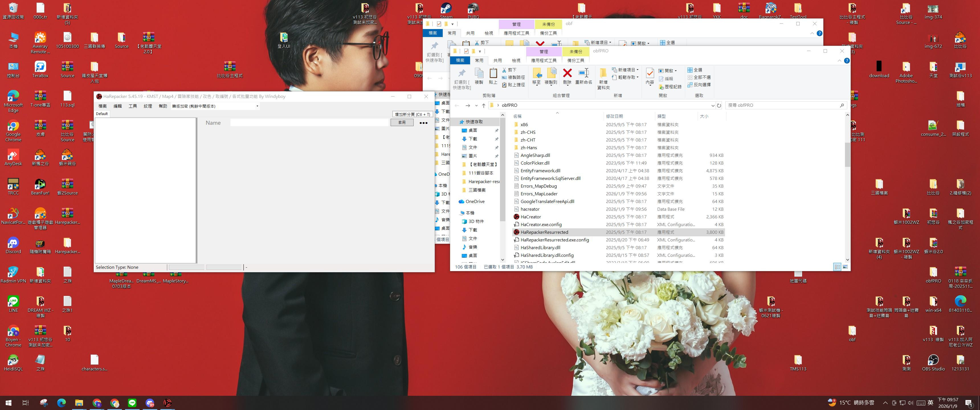Click the refresh icon beside the address bar

[x=719, y=105]
